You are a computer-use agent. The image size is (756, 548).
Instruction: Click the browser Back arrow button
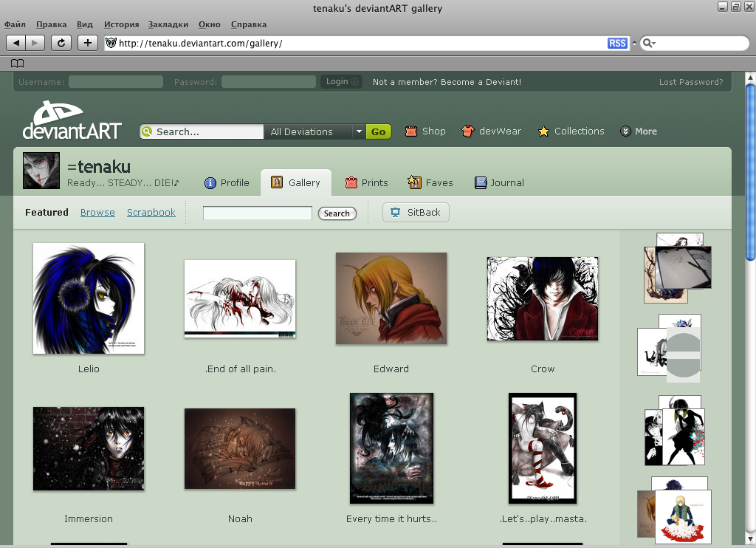pos(16,43)
